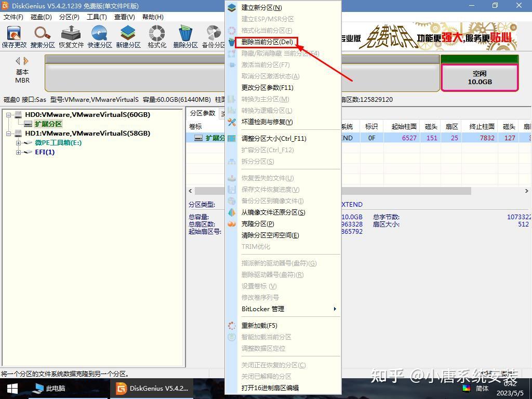Screen dimensions: 532x399
Task: Click the 从镜像文件还原分区 icon
Action: pos(232,212)
